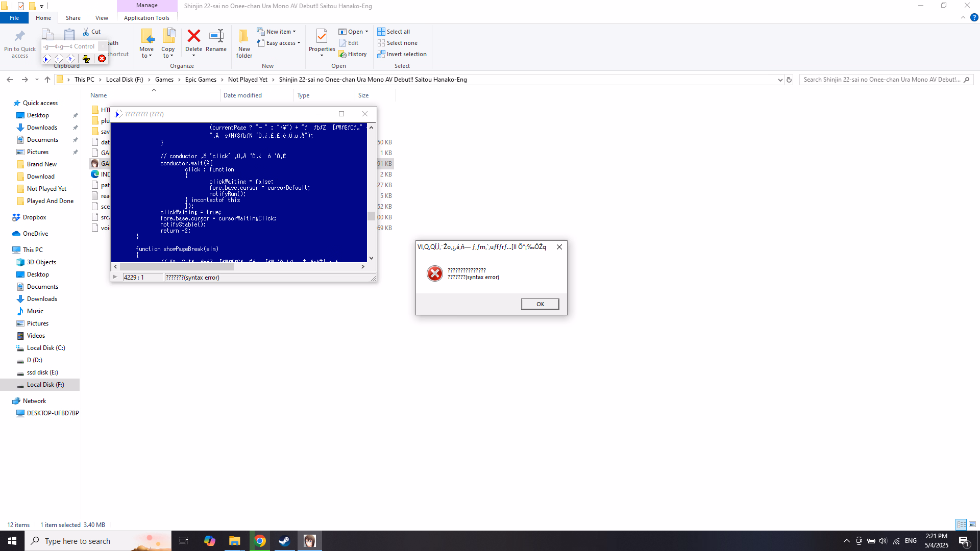
Task: Open address bar history dropdown arrow
Action: (780, 80)
